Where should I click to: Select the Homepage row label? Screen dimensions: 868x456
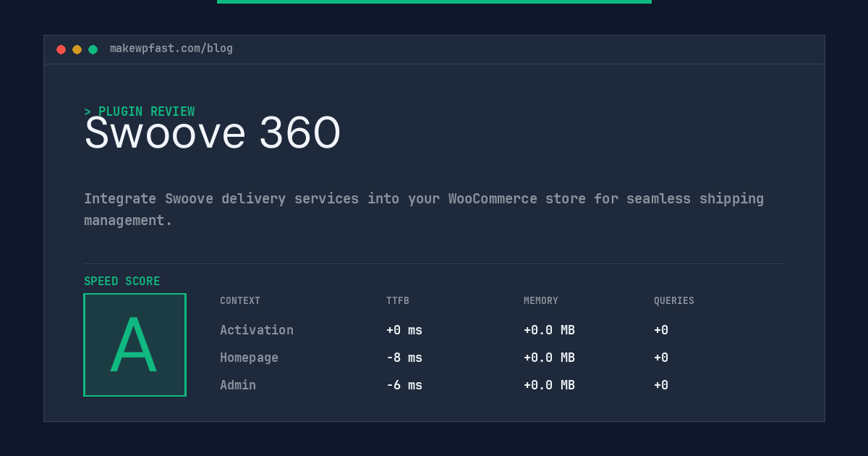pyautogui.click(x=249, y=358)
